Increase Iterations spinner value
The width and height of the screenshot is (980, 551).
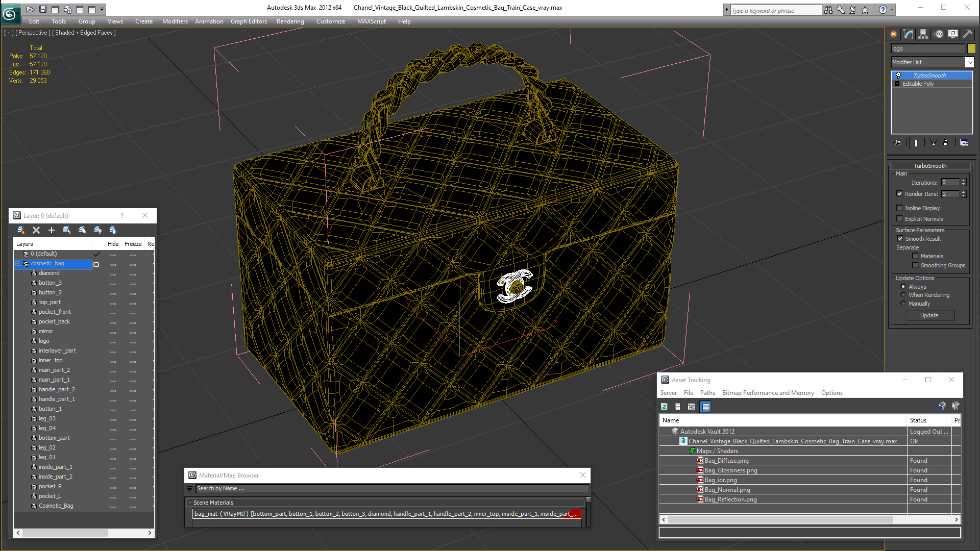[x=964, y=181]
